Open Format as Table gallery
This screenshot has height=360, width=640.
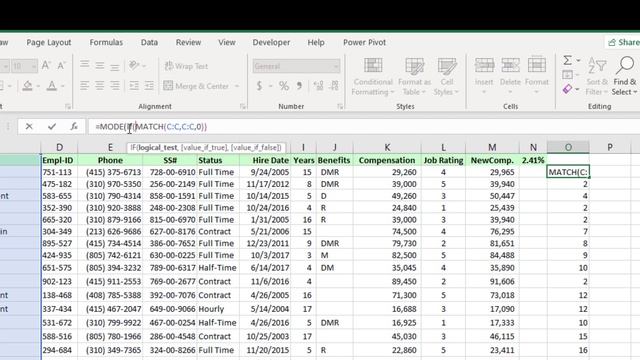tap(414, 77)
